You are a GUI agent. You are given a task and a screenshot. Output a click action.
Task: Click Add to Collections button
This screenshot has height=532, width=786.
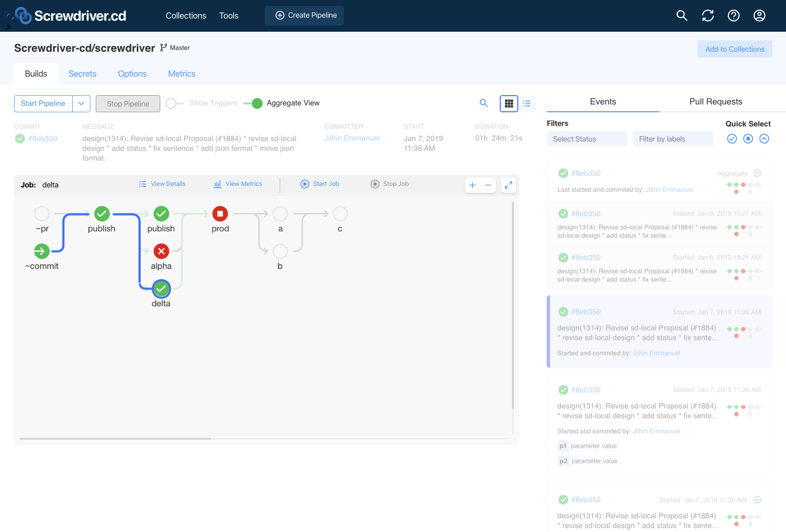point(735,49)
